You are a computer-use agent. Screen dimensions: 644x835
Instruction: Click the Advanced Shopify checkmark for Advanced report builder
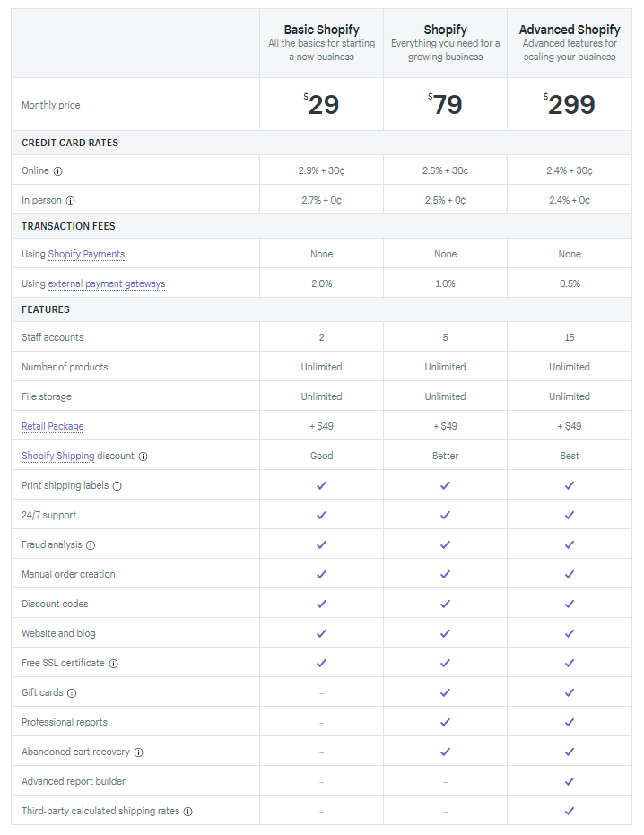570,781
